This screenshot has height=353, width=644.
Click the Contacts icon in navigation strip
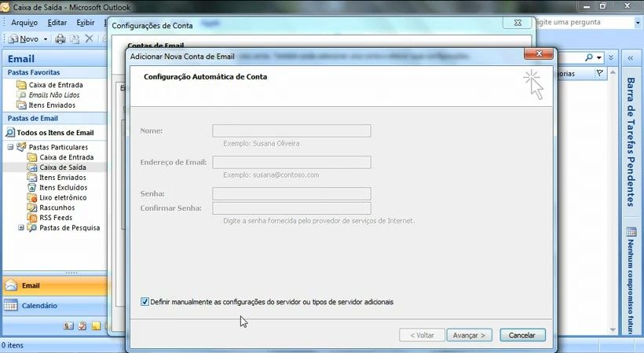[68, 326]
